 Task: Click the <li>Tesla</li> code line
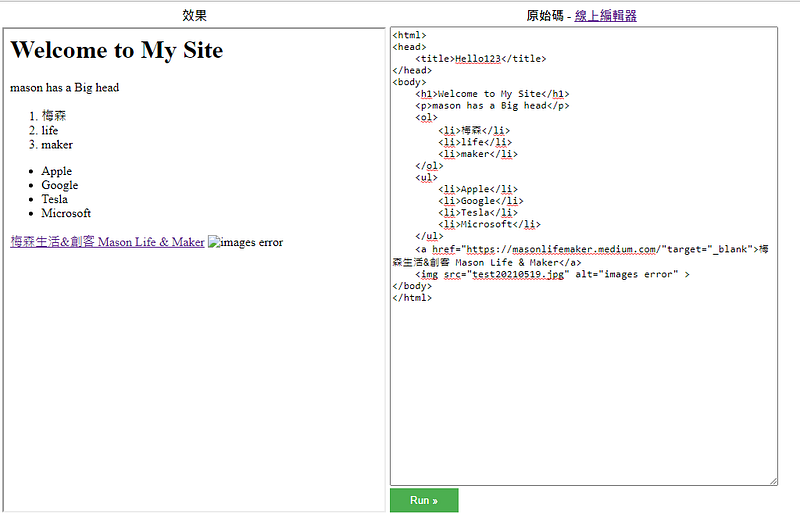pos(478,213)
